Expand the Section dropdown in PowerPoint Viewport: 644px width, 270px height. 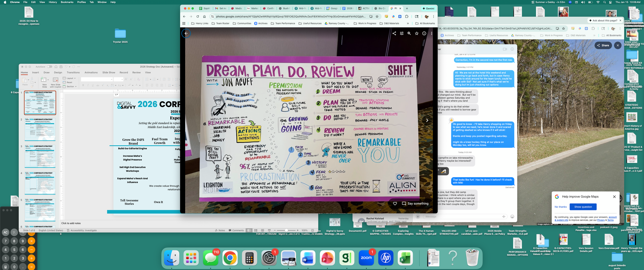click(70, 87)
